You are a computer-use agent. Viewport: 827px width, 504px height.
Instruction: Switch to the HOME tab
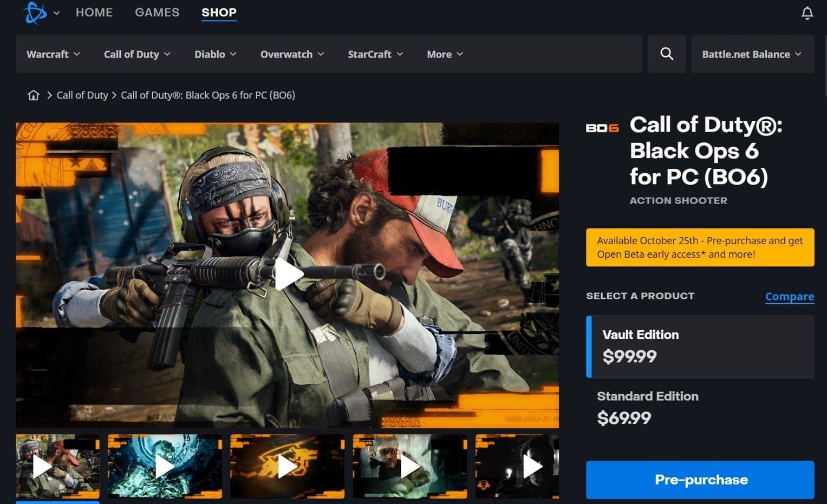[94, 12]
